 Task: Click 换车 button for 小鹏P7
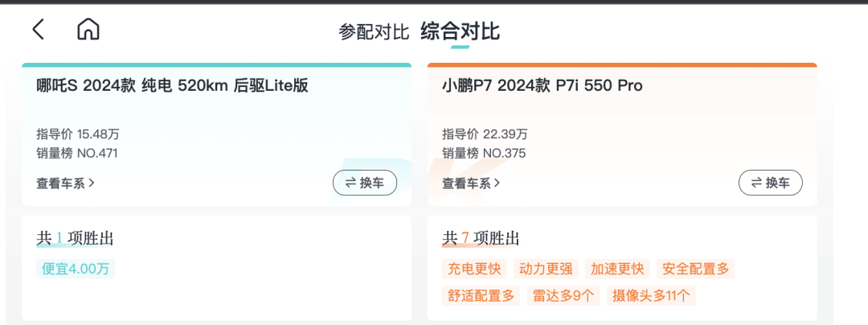[x=771, y=183]
